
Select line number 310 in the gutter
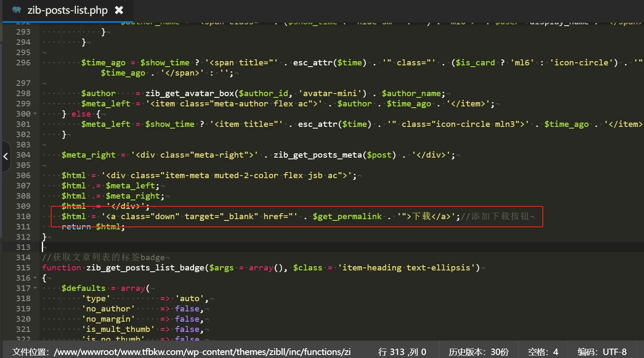pos(23,217)
